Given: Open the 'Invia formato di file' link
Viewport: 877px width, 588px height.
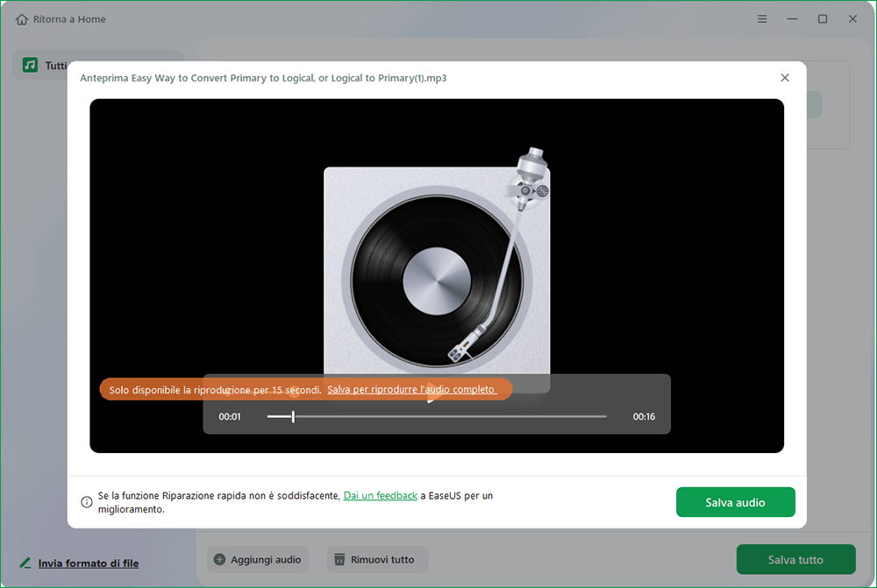Looking at the screenshot, I should (88, 563).
